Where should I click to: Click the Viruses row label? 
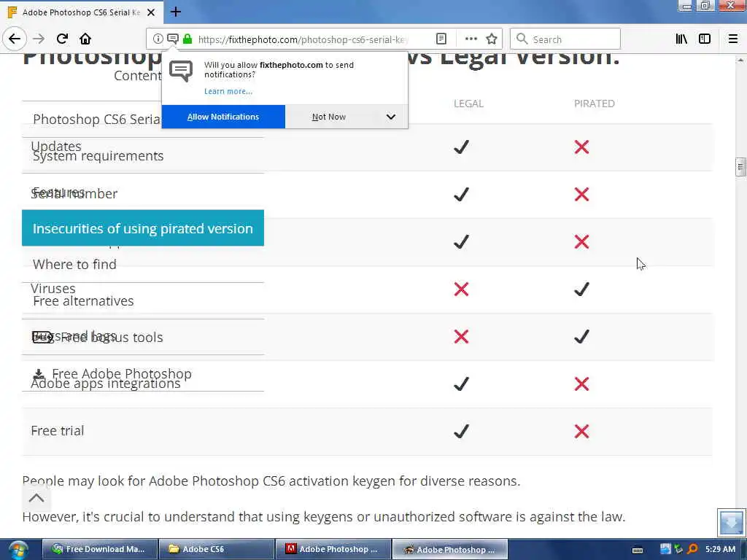pyautogui.click(x=53, y=289)
